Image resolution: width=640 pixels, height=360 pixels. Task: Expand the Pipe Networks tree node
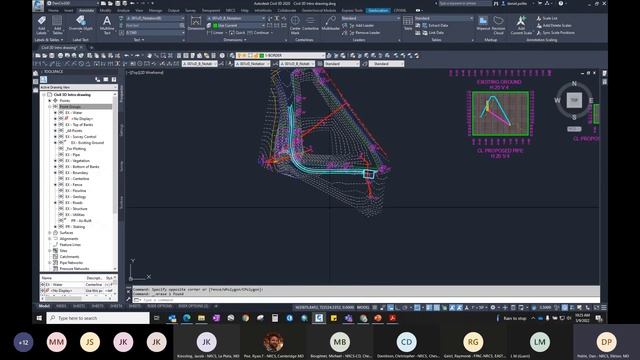click(x=50, y=263)
